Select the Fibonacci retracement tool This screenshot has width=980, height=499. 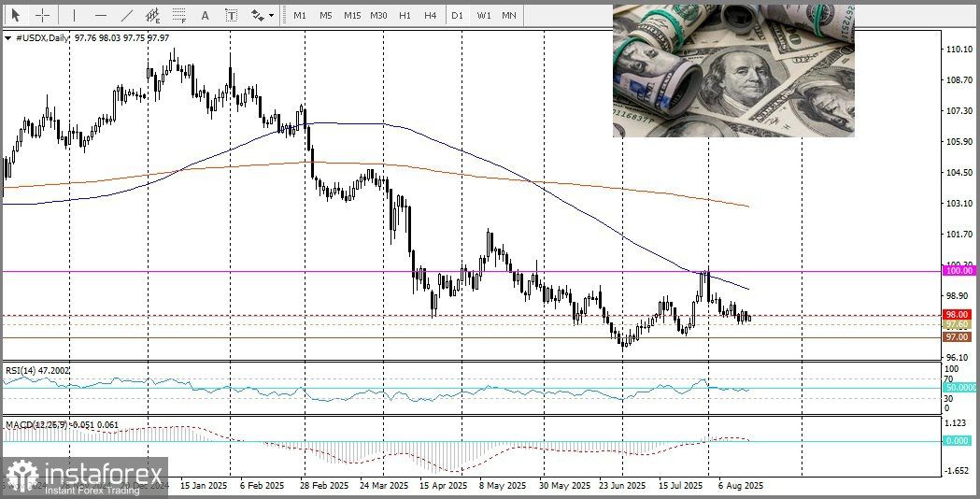tap(178, 15)
